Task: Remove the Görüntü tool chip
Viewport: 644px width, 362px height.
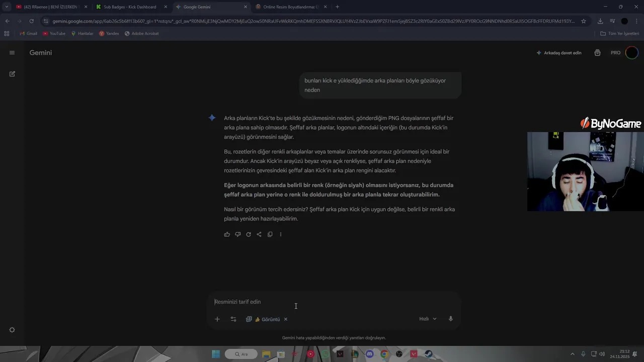Action: [285, 319]
